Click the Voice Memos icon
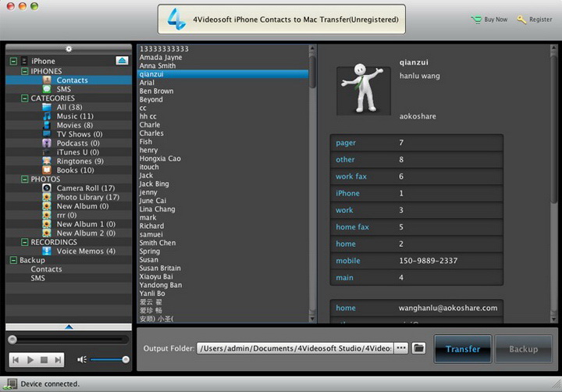 [47, 251]
